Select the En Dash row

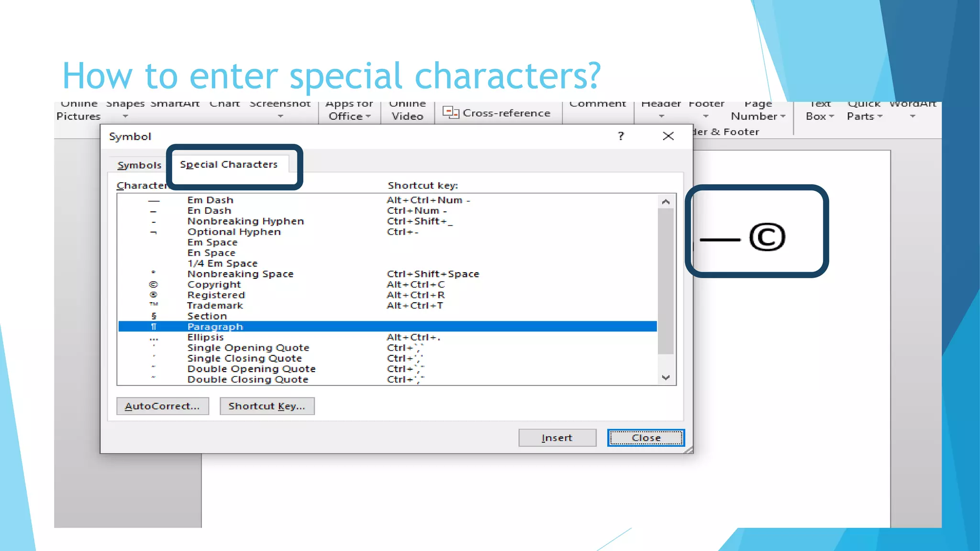click(388, 210)
